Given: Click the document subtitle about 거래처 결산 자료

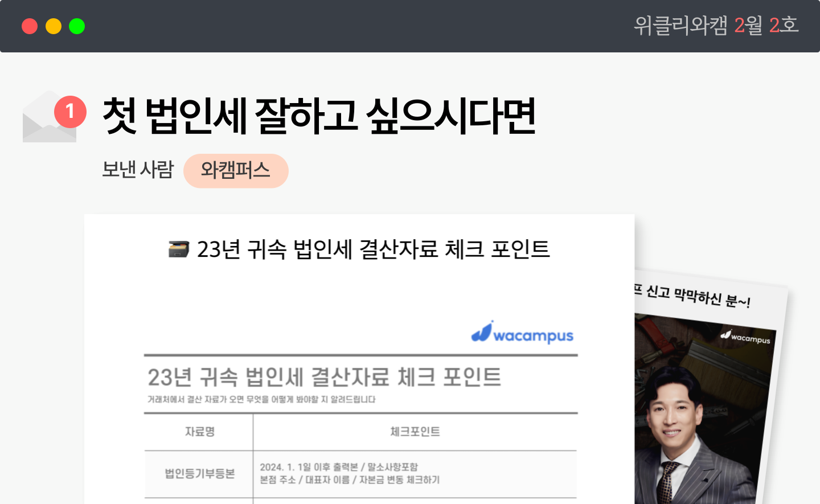Looking at the screenshot, I should (261, 399).
